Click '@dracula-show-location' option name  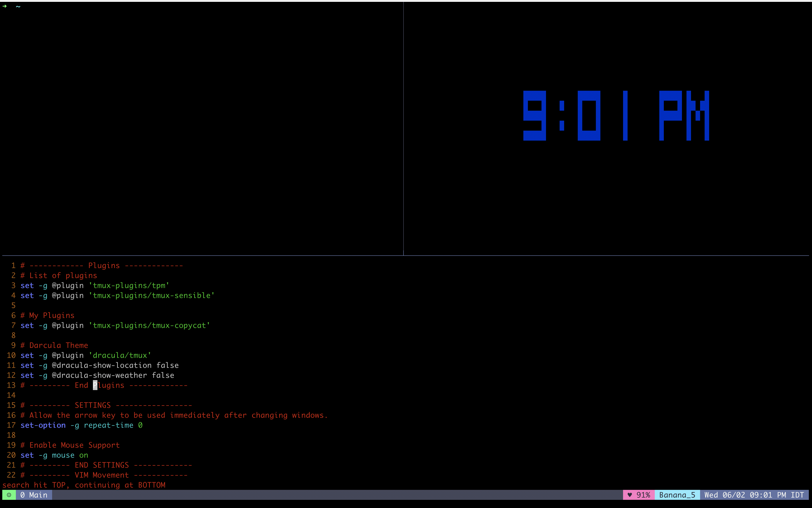coord(102,365)
